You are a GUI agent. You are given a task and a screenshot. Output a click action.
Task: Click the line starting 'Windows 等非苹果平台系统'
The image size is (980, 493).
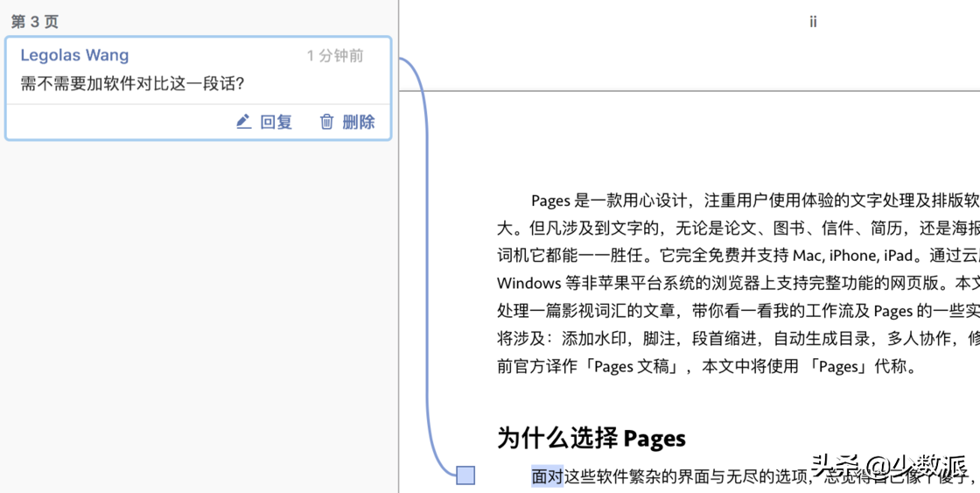(738, 283)
